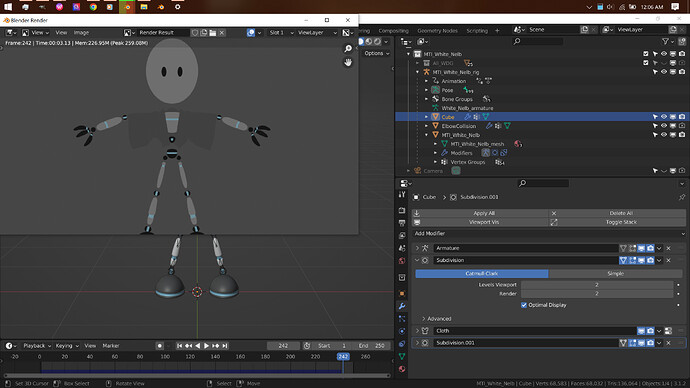Screen dimensions: 690x388
Task: Toggle auto keying record button
Action: pos(160,346)
